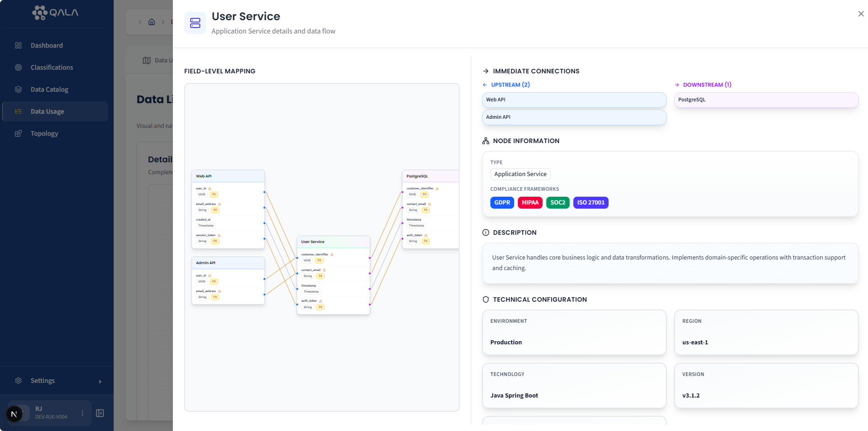Click the Data Catalog layers icon
Viewport: 868px width, 431px height.
(x=18, y=89)
